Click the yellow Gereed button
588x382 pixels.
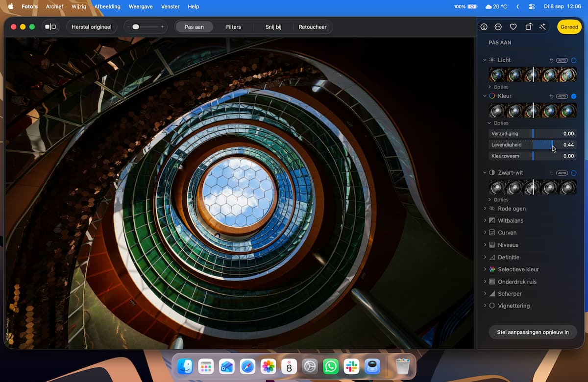click(569, 27)
